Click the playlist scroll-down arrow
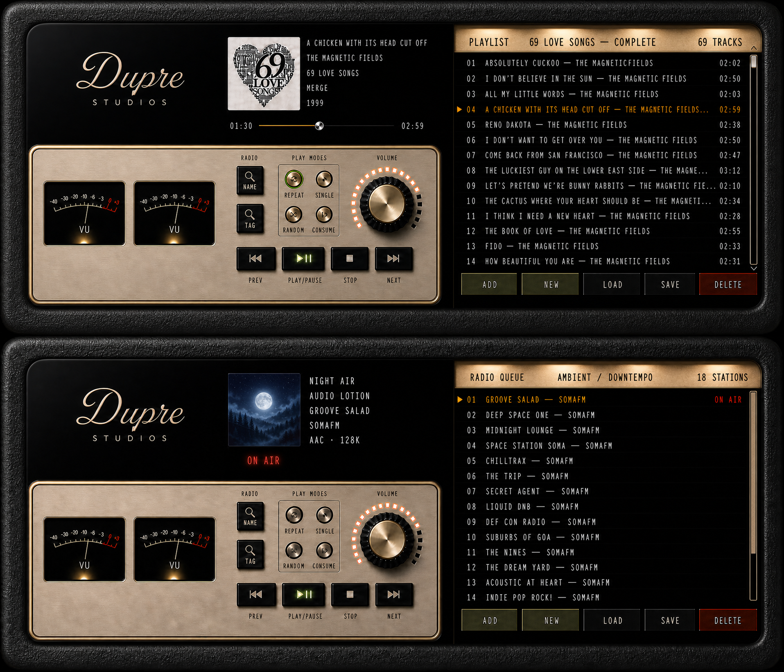The width and height of the screenshot is (784, 672). (754, 268)
